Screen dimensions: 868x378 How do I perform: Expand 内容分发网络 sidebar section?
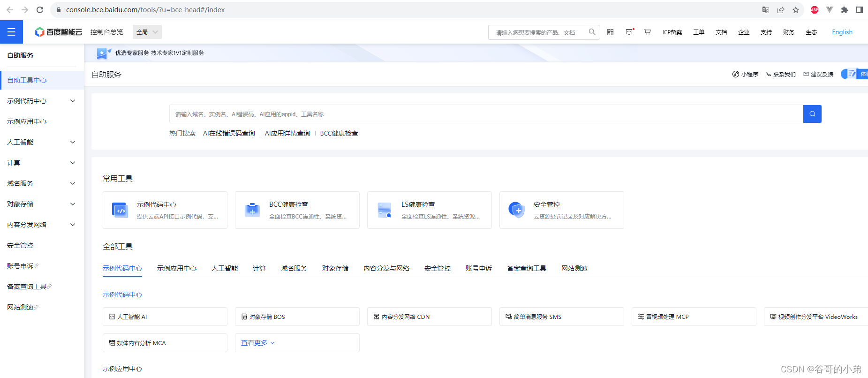[x=73, y=225]
